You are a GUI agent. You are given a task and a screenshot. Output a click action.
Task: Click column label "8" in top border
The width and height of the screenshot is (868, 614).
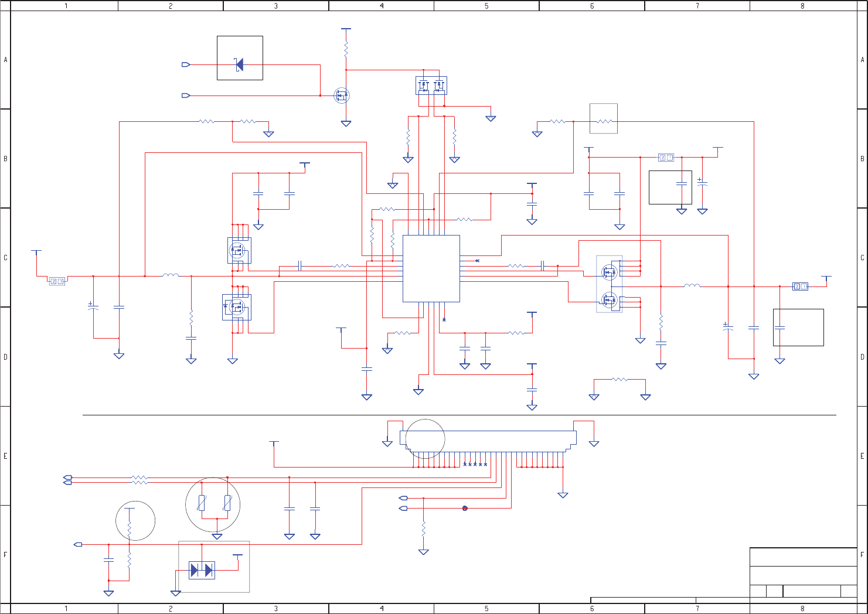point(802,6)
